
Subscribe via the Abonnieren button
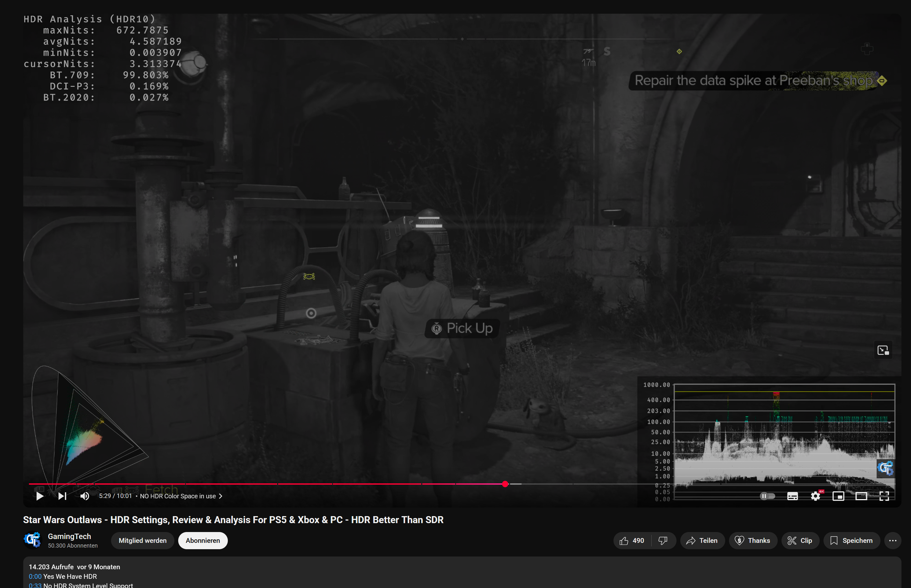coord(203,540)
